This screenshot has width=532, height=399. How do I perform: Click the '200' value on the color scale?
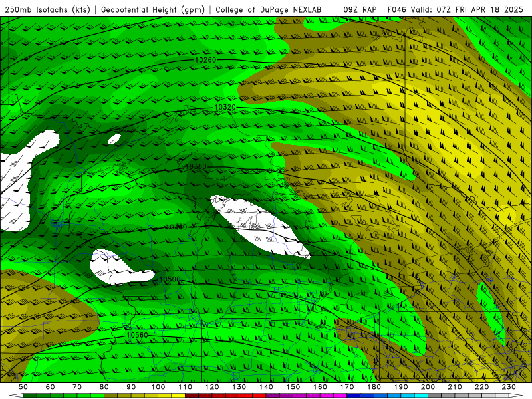428,387
